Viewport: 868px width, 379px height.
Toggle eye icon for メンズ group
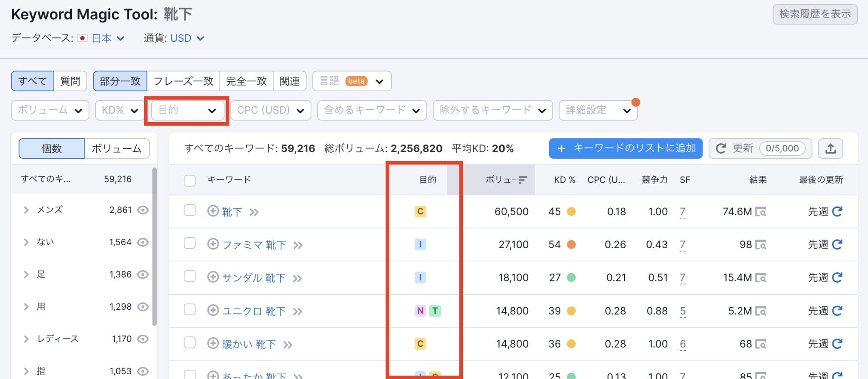pyautogui.click(x=143, y=210)
